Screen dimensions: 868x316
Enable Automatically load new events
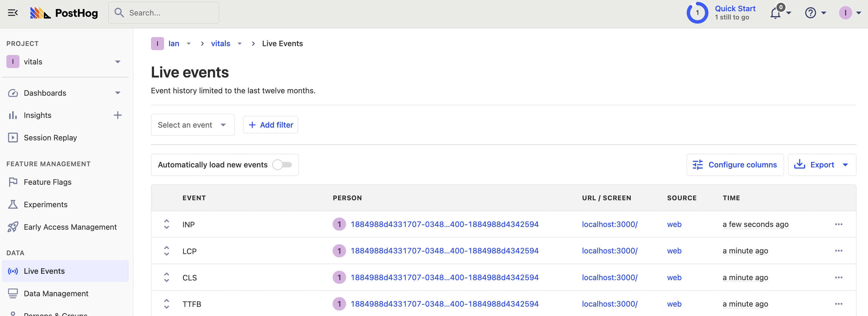click(283, 165)
